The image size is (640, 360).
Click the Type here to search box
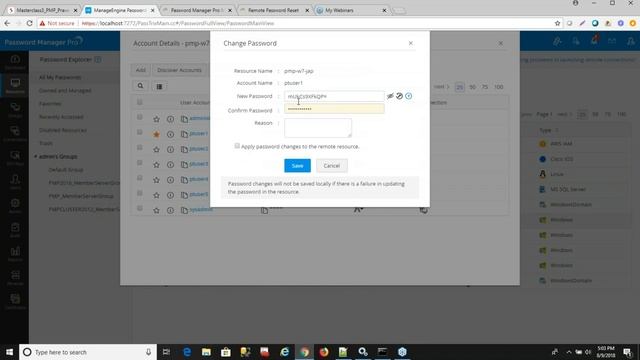pyautogui.click(x=88, y=352)
